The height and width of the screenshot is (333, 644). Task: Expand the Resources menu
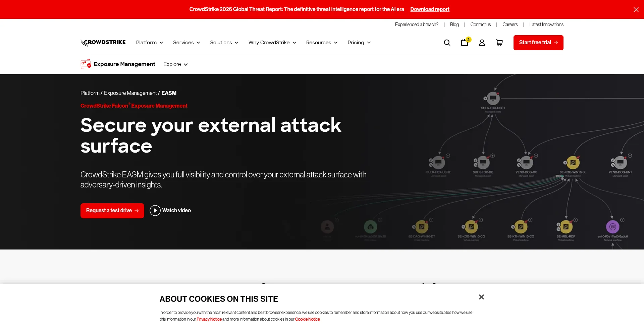pos(322,43)
